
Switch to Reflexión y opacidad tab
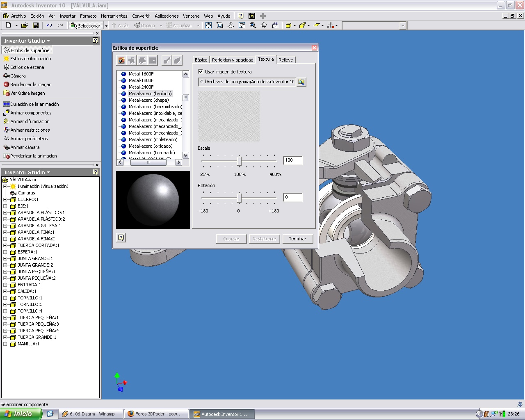coord(233,60)
